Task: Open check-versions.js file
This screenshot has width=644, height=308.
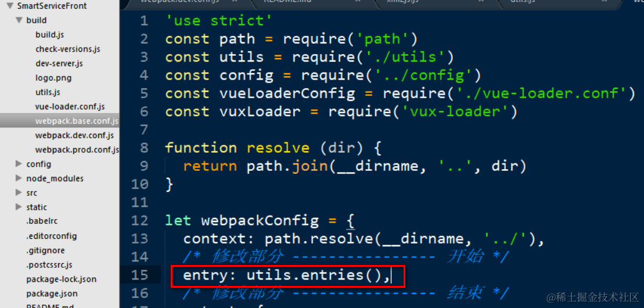Action: click(68, 49)
